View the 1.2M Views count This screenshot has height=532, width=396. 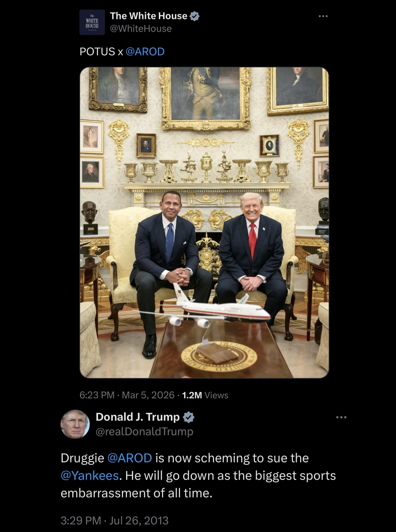tap(205, 395)
